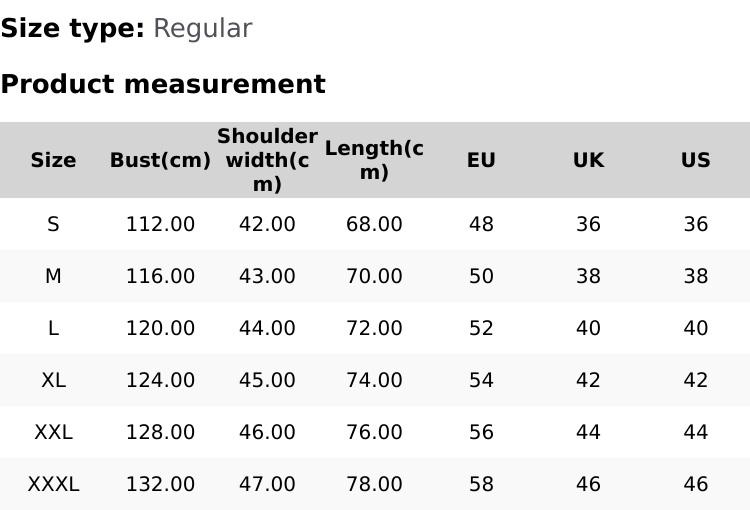The image size is (750, 510).
Task: Click the Bust(cm) column header
Action: click(160, 160)
